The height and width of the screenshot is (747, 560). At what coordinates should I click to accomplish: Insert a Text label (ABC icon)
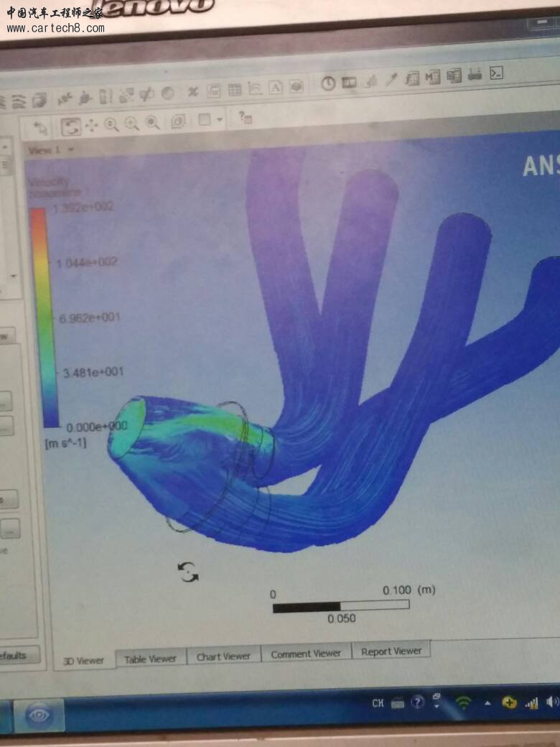coord(65,98)
